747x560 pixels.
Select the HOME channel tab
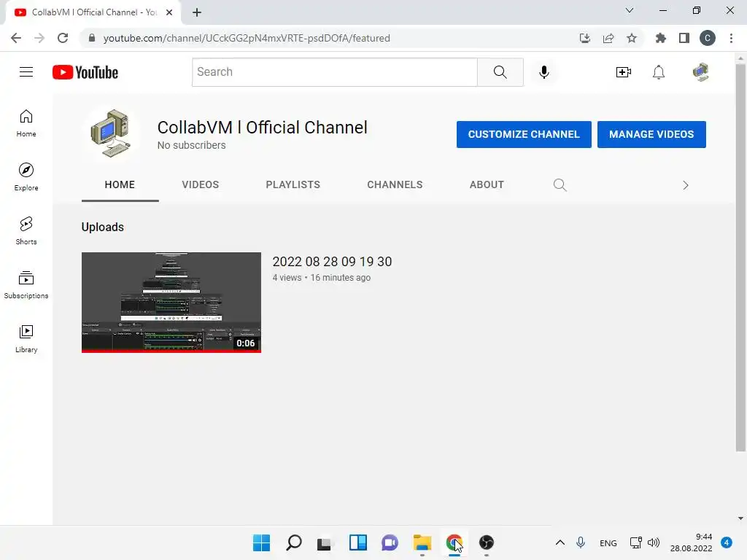tap(120, 184)
